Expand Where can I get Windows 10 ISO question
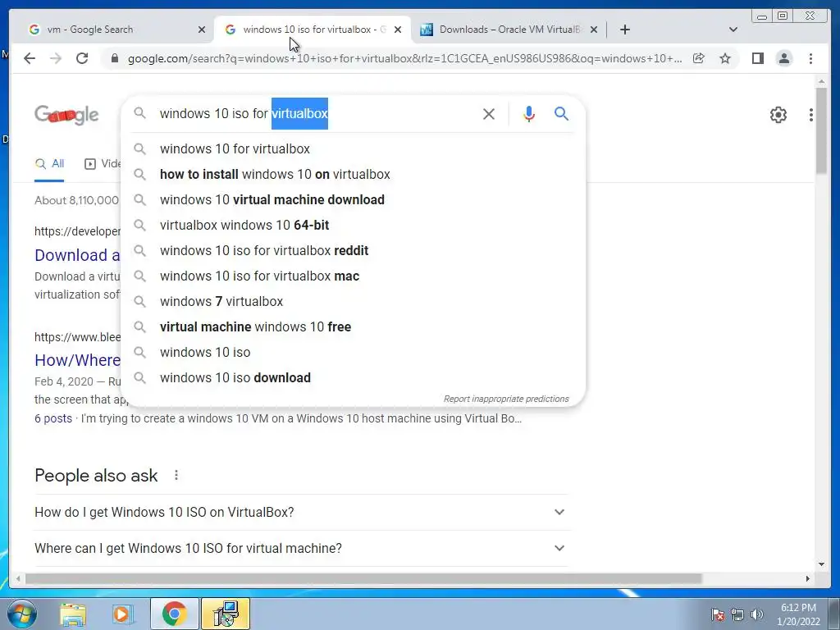Screen dimensions: 840x630 pyautogui.click(x=300, y=549)
